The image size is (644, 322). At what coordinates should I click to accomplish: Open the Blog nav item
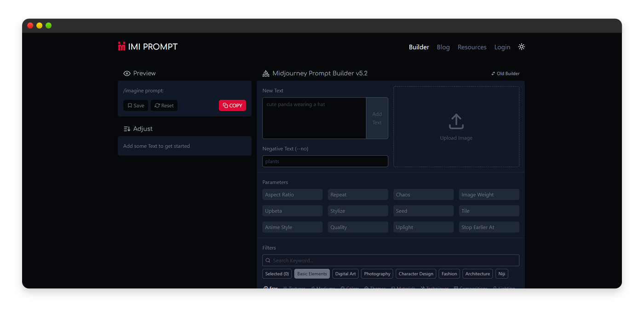(x=443, y=47)
